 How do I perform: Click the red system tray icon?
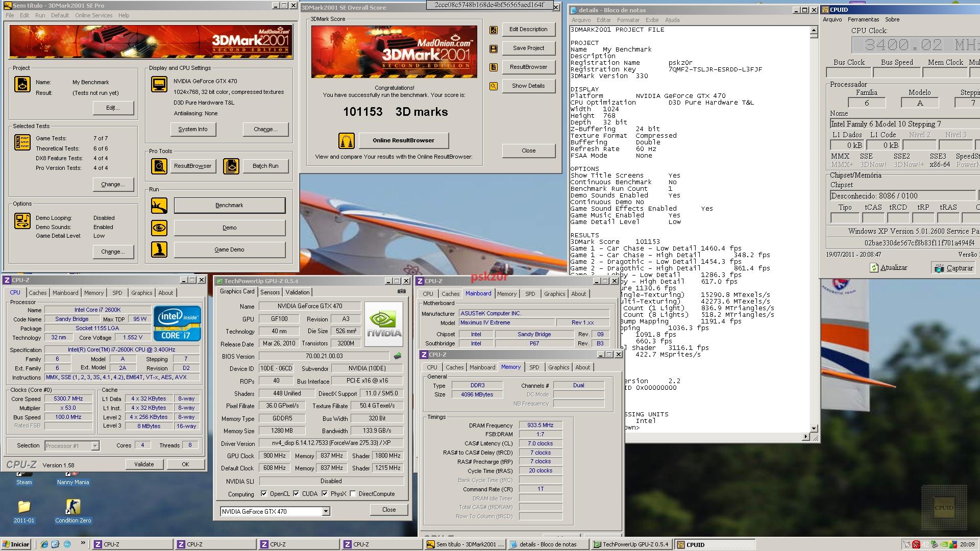coord(916,544)
